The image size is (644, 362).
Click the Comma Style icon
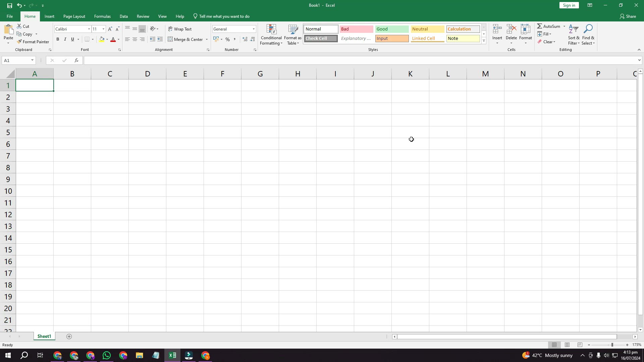235,40
